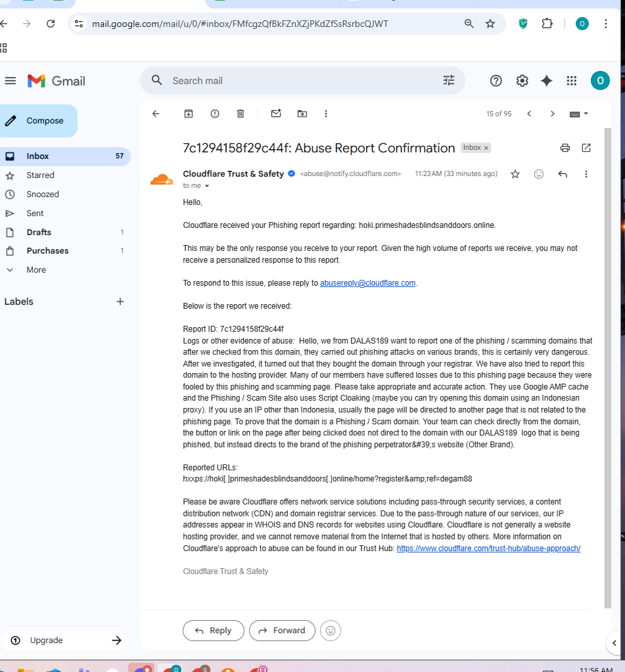The image size is (625, 672).
Task: Click Cloudflare verified sender badge
Action: click(292, 173)
